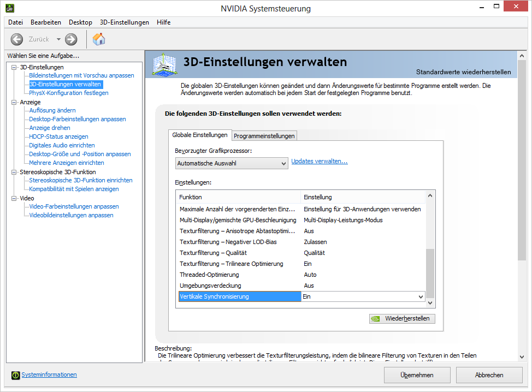Collapse the Anzeige tree node
Viewport: 532px width, 392px height.
tap(14, 102)
